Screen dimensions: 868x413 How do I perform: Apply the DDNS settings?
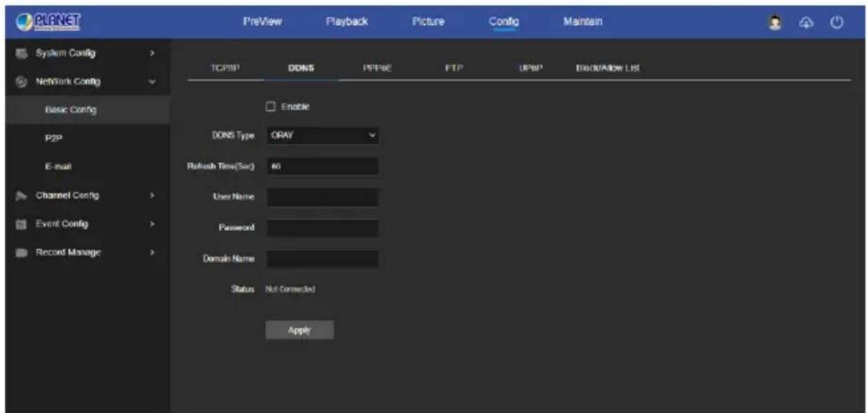point(300,330)
